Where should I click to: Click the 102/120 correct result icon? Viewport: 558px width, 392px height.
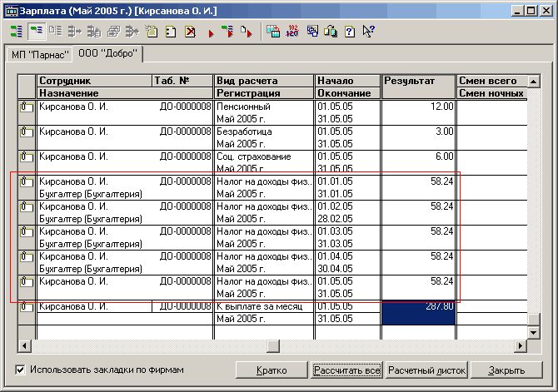pyautogui.click(x=292, y=32)
